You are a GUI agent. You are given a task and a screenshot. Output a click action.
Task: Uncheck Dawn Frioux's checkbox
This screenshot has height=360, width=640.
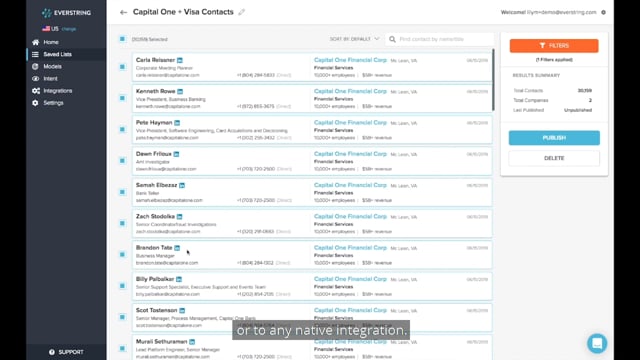122,160
